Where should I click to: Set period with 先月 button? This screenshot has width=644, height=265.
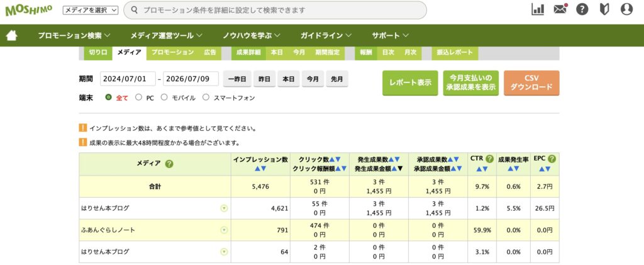[337, 79]
